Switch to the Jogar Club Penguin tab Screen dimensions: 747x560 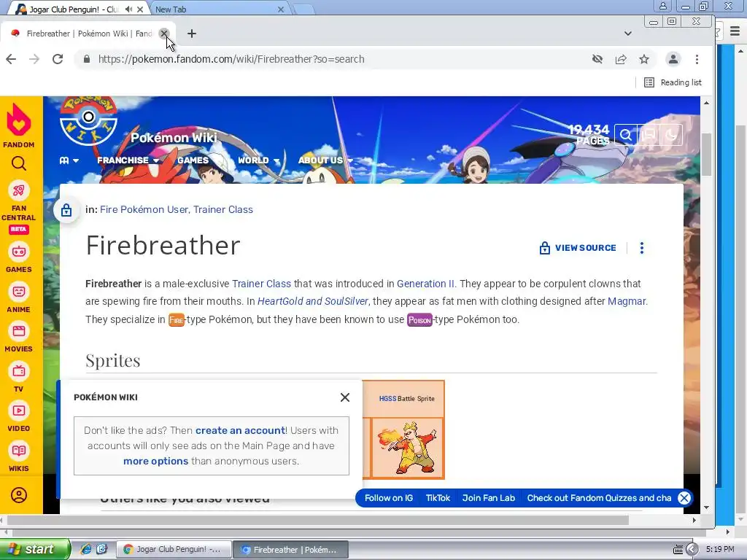point(74,9)
